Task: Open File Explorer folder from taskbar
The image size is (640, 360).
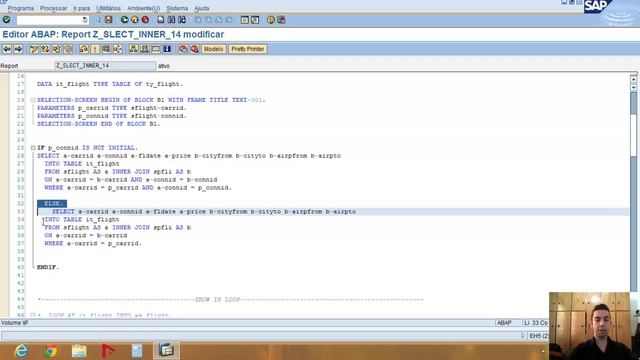Action: (79, 351)
